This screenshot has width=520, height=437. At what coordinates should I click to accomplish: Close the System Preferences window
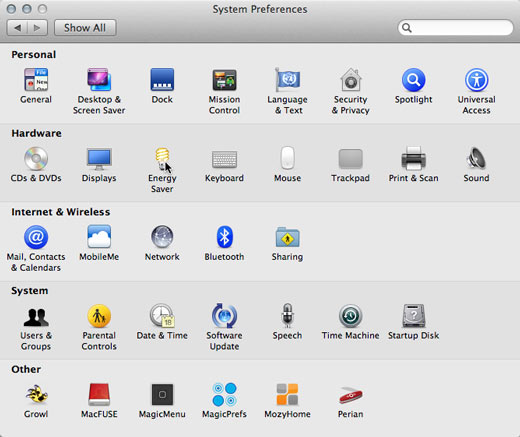[12, 9]
